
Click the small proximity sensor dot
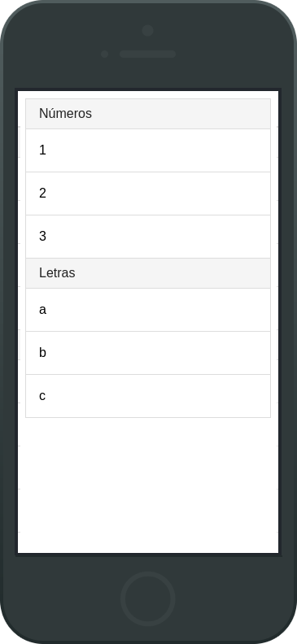click(x=104, y=54)
